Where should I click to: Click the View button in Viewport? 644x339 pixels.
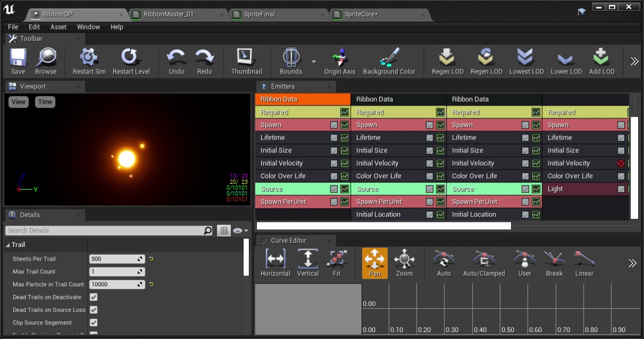(19, 102)
